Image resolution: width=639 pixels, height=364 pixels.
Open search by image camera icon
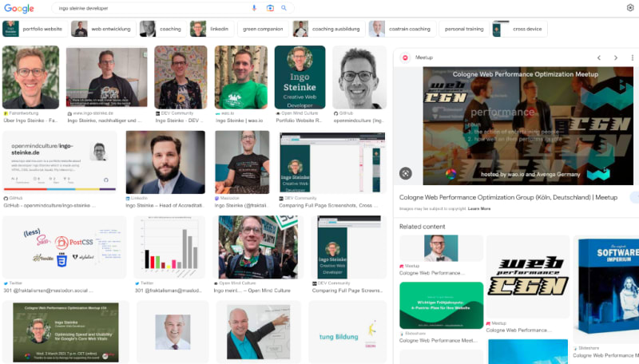270,8
